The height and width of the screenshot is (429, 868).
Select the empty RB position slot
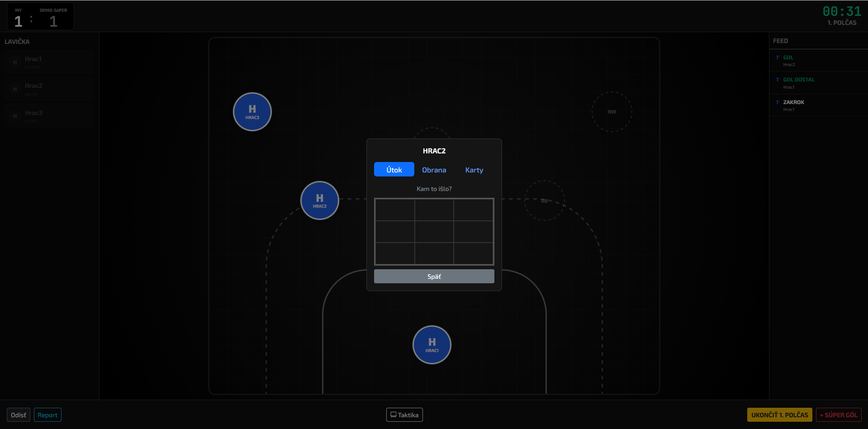click(544, 200)
